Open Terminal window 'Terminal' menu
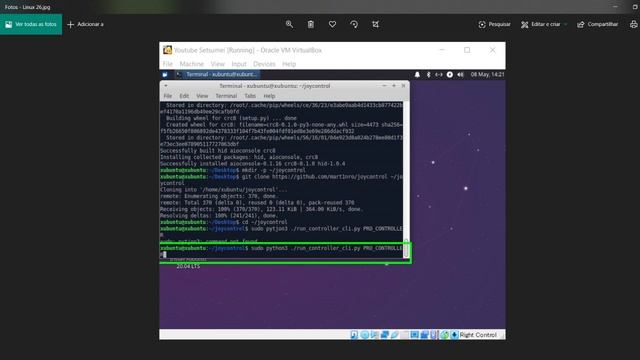Image resolution: width=640 pixels, height=360 pixels. pos(226,96)
